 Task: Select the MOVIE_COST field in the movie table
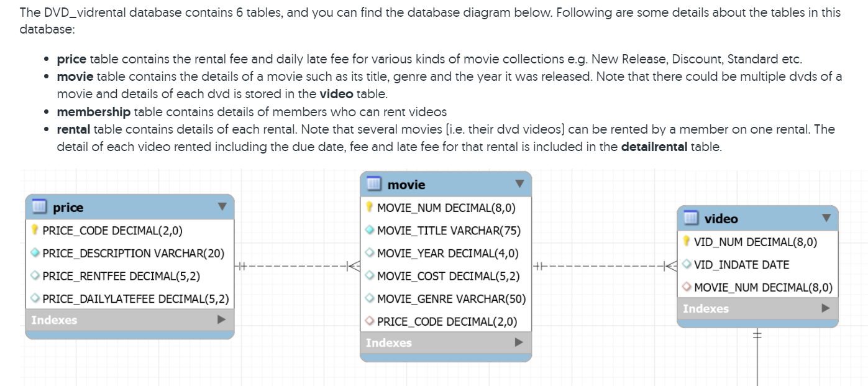[x=449, y=276]
